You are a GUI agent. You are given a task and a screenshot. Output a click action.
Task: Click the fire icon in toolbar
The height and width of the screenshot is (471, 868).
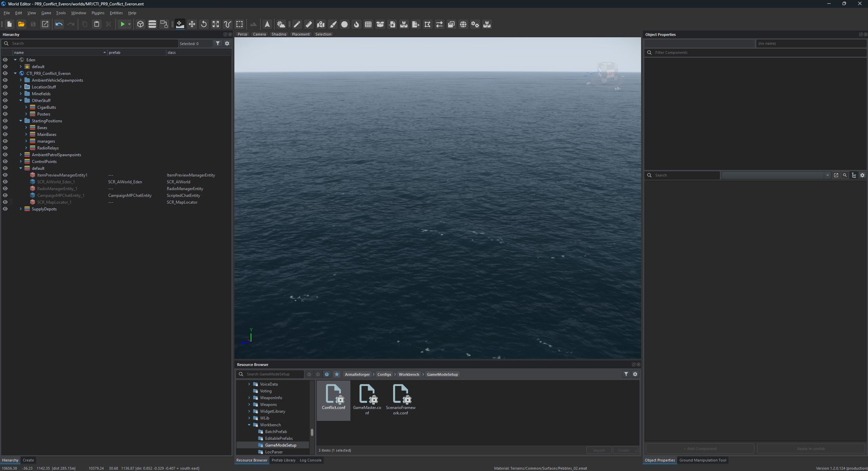coord(356,24)
